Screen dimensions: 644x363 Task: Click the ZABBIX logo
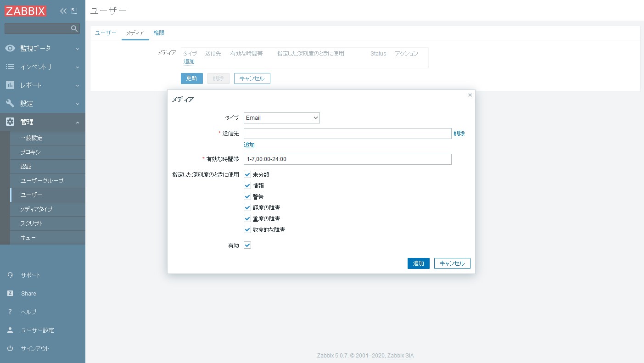pyautogui.click(x=26, y=11)
